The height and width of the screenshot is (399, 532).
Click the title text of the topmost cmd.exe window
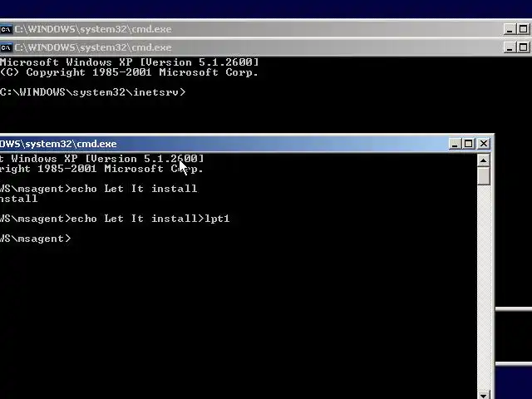tap(93, 30)
